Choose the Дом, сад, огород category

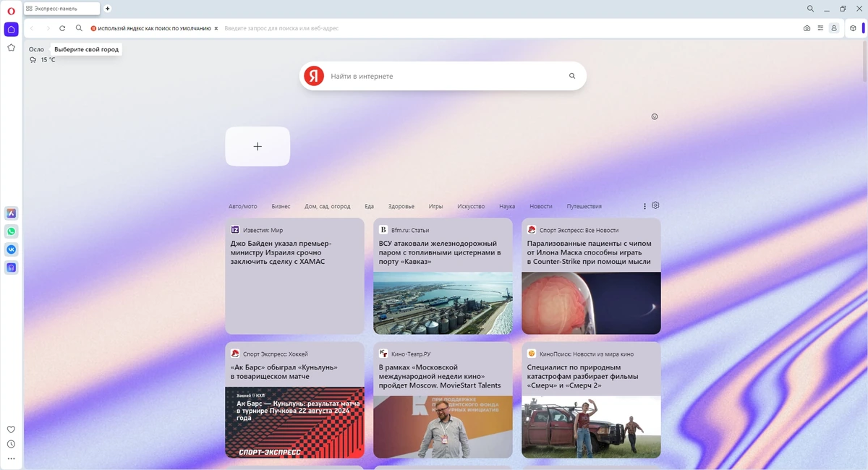328,206
